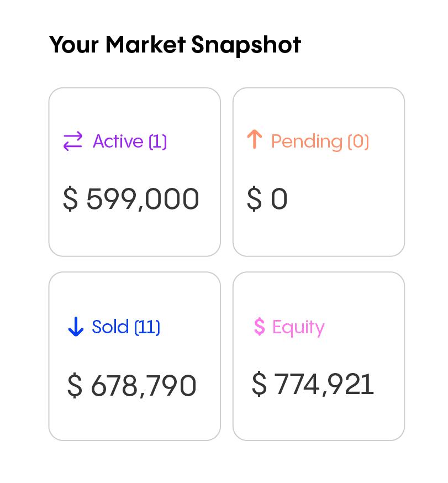This screenshot has height=483, width=448.
Task: Open the Sold listings card
Action: click(135, 356)
